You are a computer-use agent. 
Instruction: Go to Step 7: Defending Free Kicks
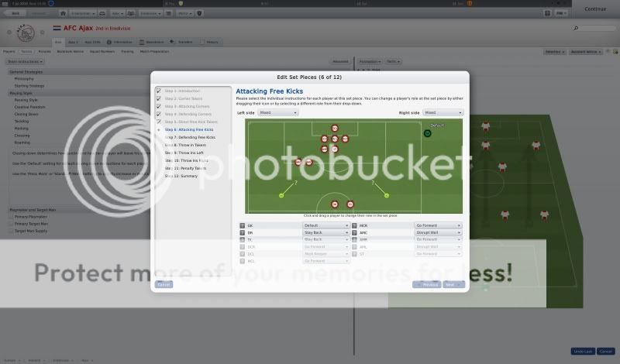click(191, 137)
